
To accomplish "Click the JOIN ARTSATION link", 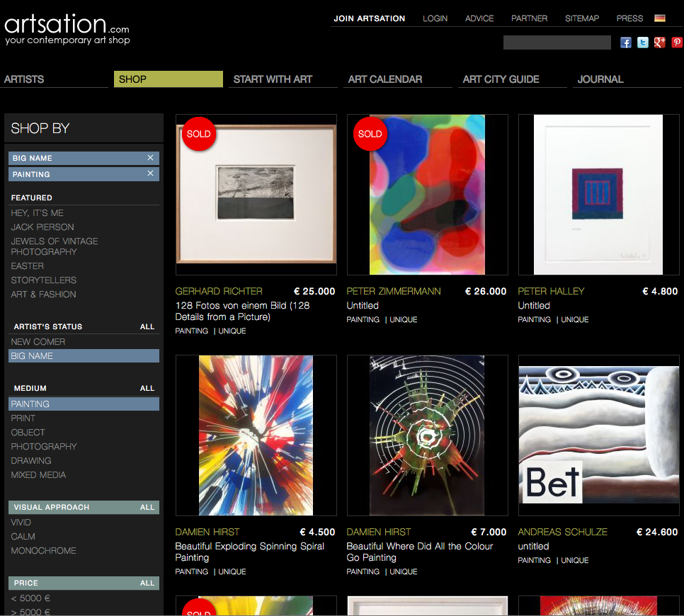I will (369, 18).
